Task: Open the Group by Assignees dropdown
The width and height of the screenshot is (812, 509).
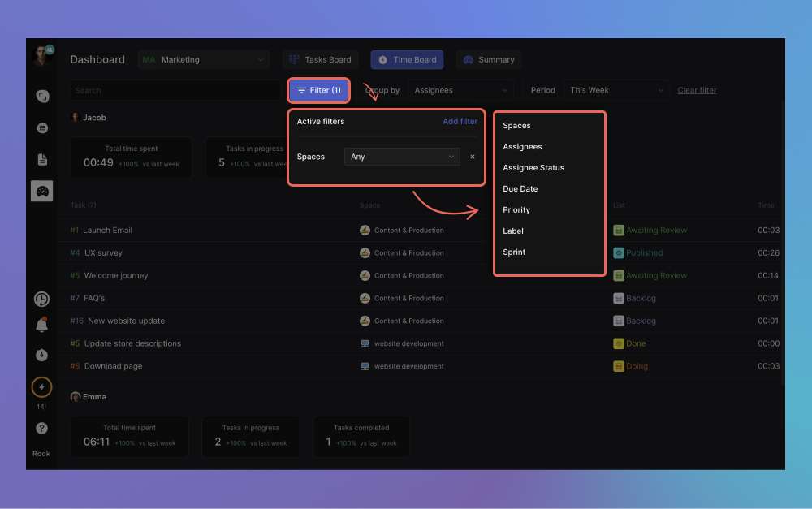Action: pyautogui.click(x=460, y=90)
